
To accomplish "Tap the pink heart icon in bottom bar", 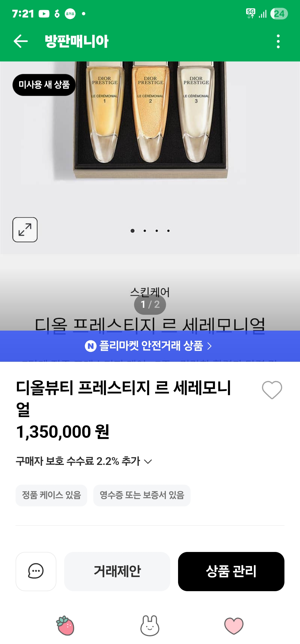I will click(234, 626).
